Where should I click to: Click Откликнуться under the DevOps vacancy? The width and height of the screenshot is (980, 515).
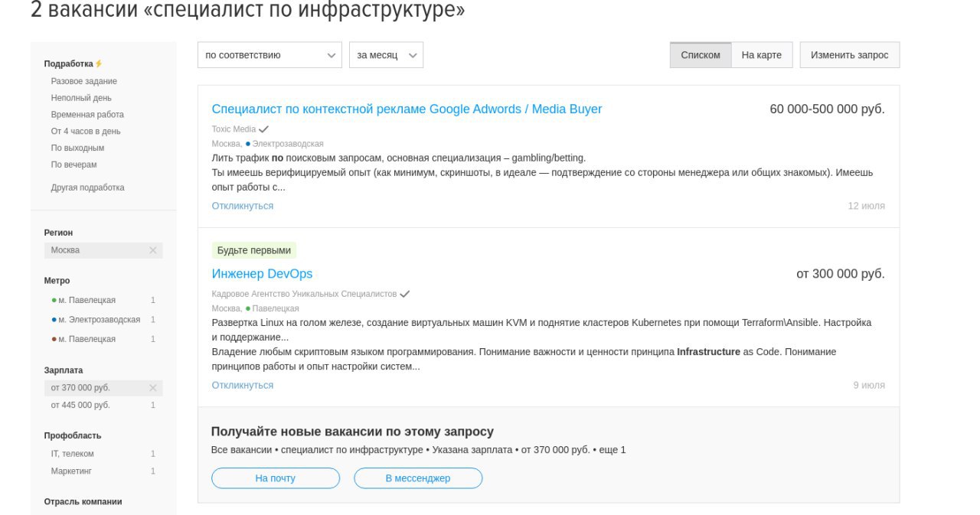click(243, 385)
